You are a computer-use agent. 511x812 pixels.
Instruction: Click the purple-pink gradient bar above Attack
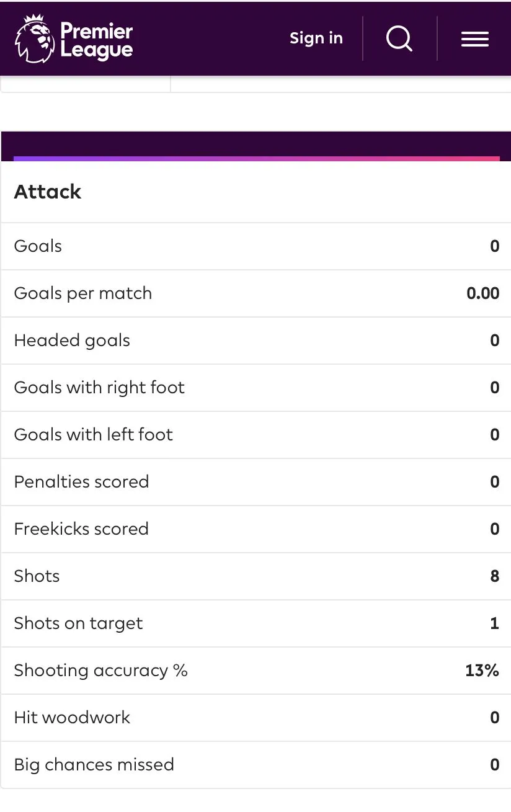(256, 159)
